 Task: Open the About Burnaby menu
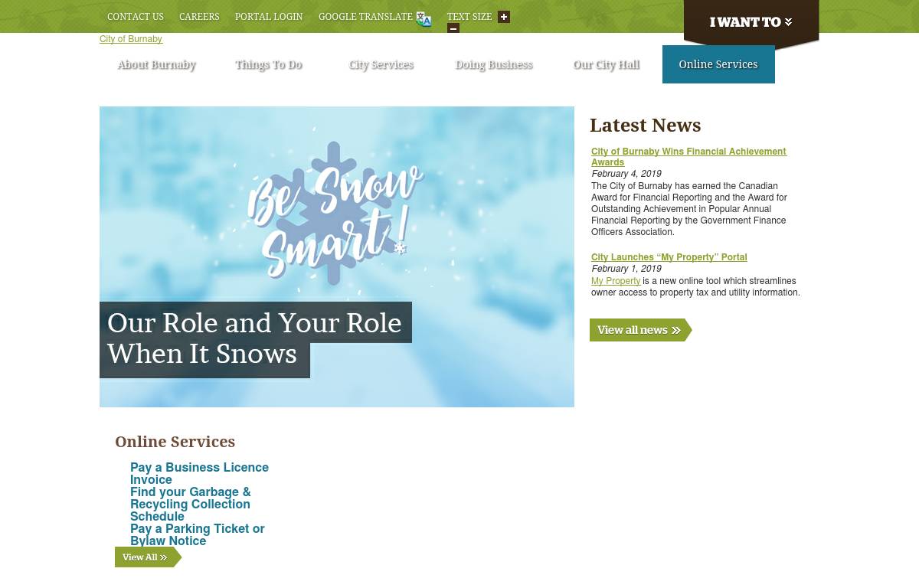click(x=157, y=64)
